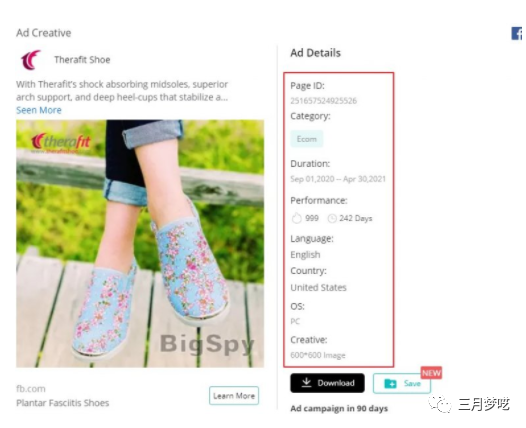
Task: Open the Facebook icon at top right
Action: (x=517, y=34)
